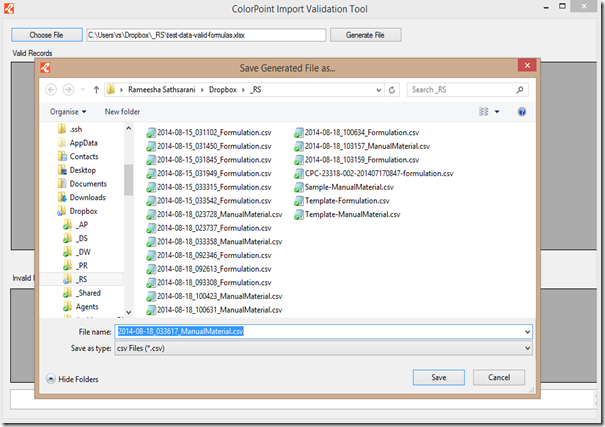Screen dimensions: 605x427
Task: Select the Agents folder
Action: [x=81, y=307]
